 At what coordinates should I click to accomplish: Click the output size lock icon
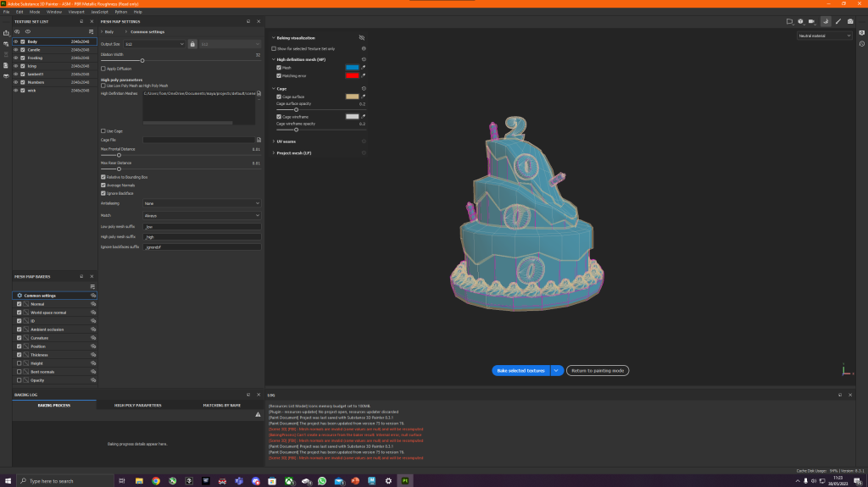tap(192, 43)
